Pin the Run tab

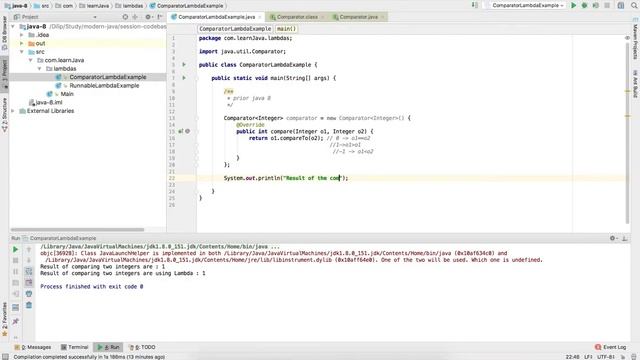click(16, 322)
